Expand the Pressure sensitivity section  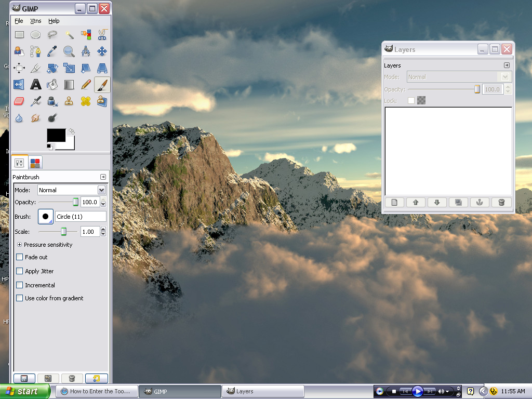(x=19, y=244)
